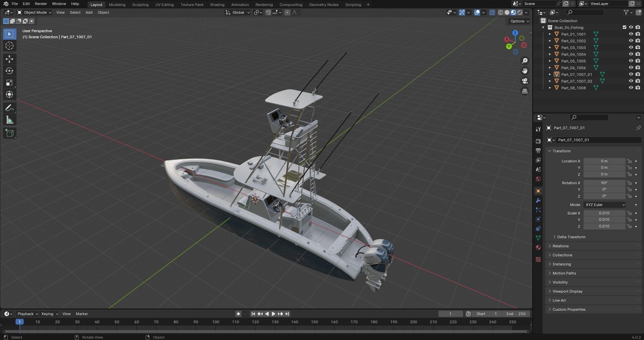The width and height of the screenshot is (644, 340).
Task: Select the Add Cube tool
Action: 9,133
